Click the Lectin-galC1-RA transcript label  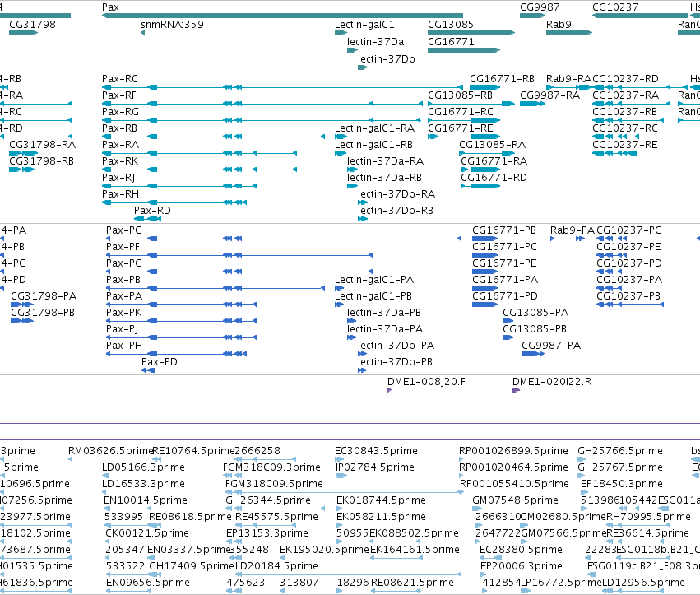[x=374, y=128]
